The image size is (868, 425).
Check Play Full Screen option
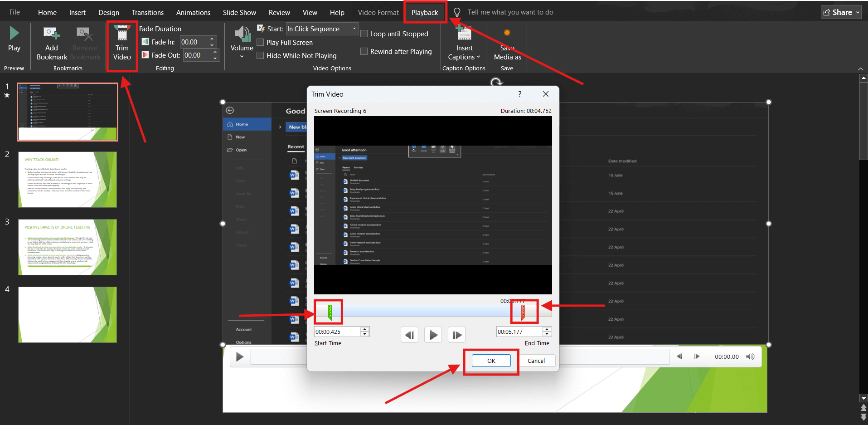[x=261, y=42]
